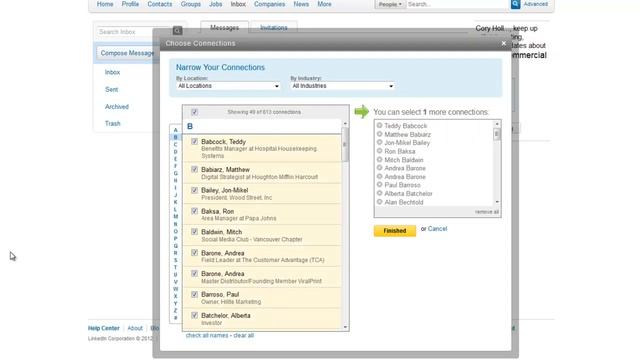Jump to letter Z in alphabet index
Image resolution: width=640 pixels, height=360 pixels.
tap(176, 311)
